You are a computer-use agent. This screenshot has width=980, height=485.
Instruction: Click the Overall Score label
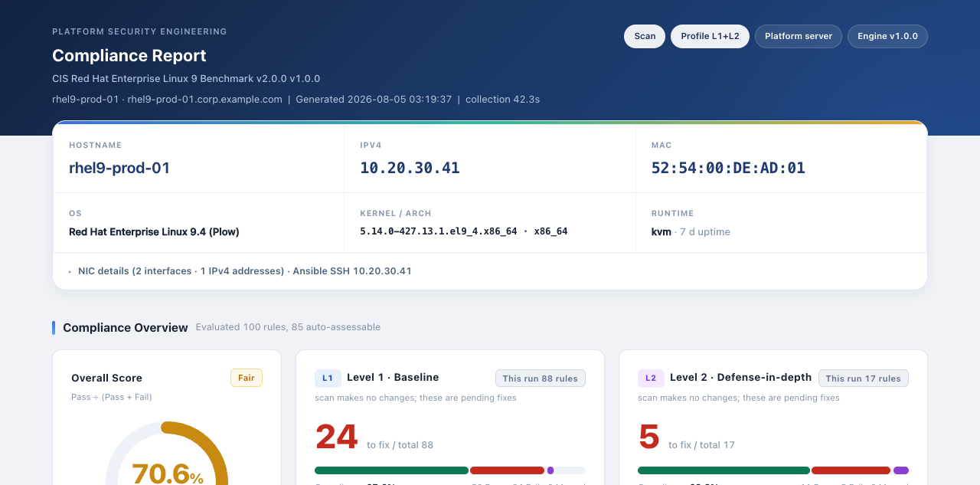pyautogui.click(x=106, y=378)
